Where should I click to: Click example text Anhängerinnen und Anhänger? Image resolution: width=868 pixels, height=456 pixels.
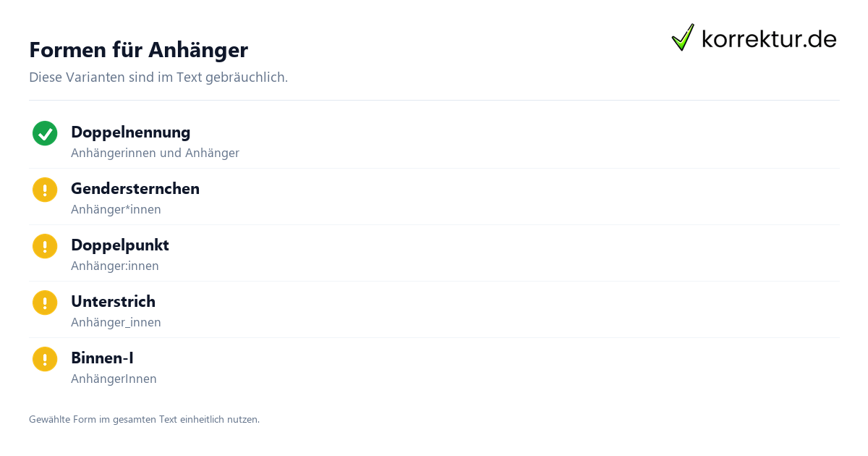click(x=155, y=153)
